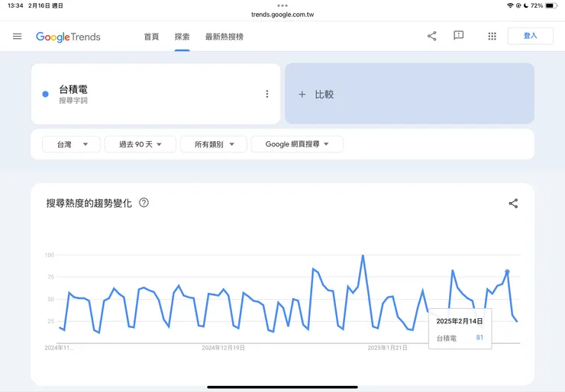Tap the bottom home indicator bar
This screenshot has width=565, height=392.
(282, 387)
